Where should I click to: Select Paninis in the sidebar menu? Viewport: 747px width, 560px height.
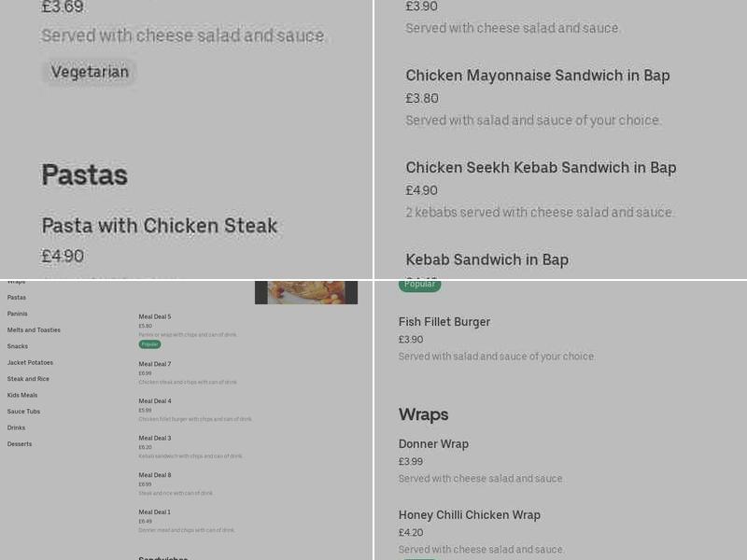18,314
